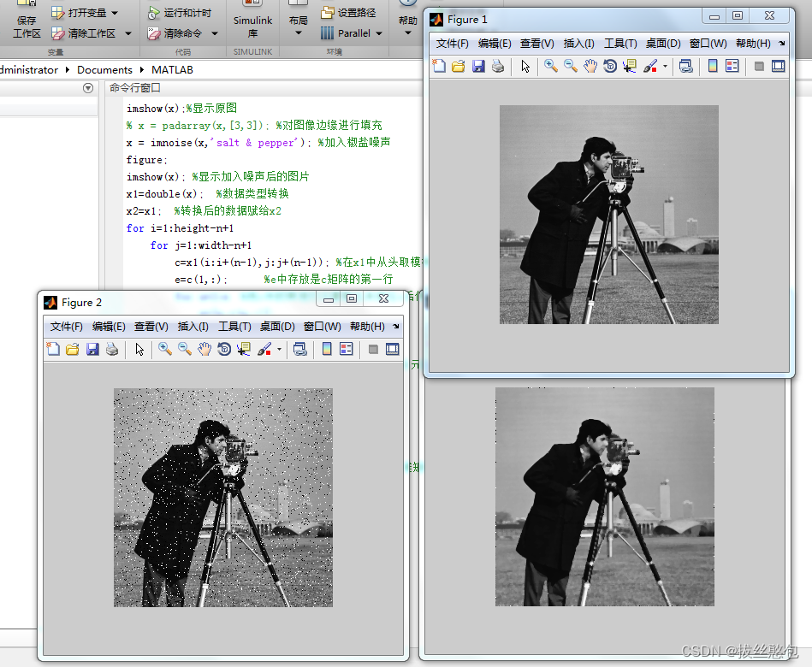Select Brush data tool in Figure 2
Image resolution: width=812 pixels, height=667 pixels.
[264, 349]
